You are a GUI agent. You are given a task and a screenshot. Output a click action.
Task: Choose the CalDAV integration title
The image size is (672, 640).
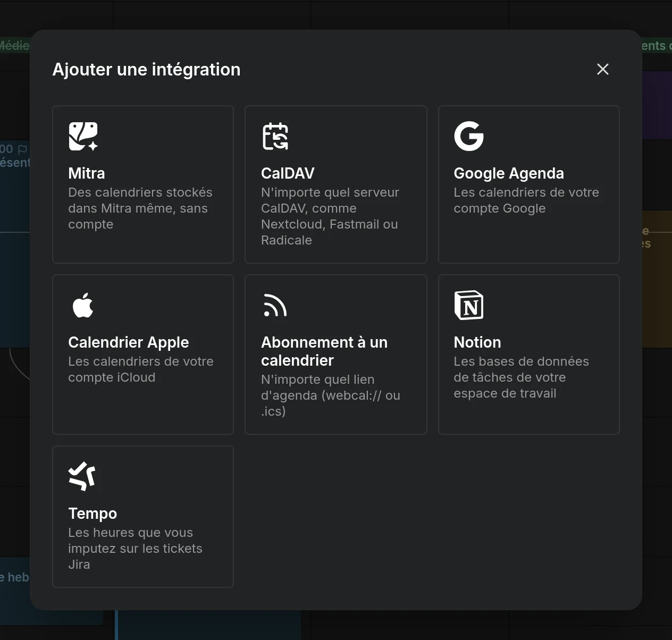pos(288,173)
